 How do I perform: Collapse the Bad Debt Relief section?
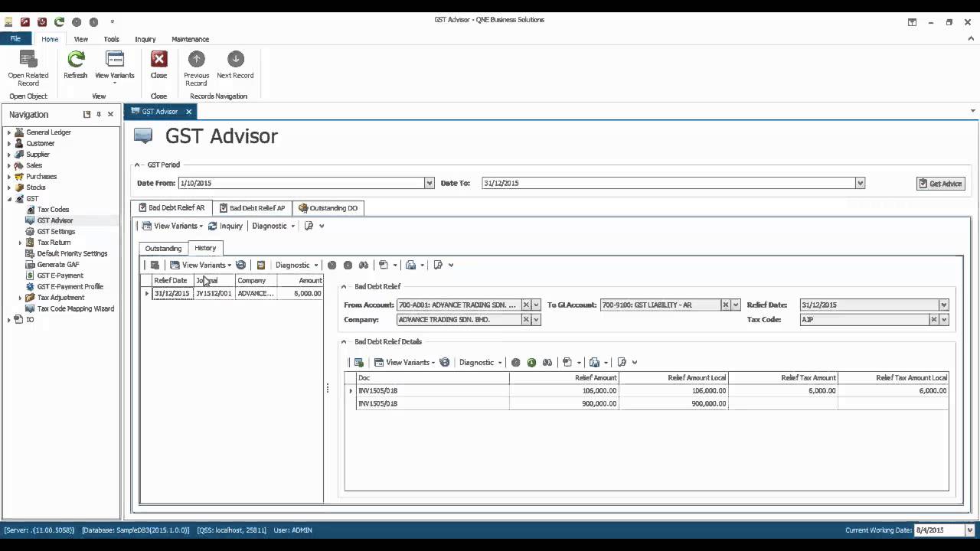coord(344,286)
